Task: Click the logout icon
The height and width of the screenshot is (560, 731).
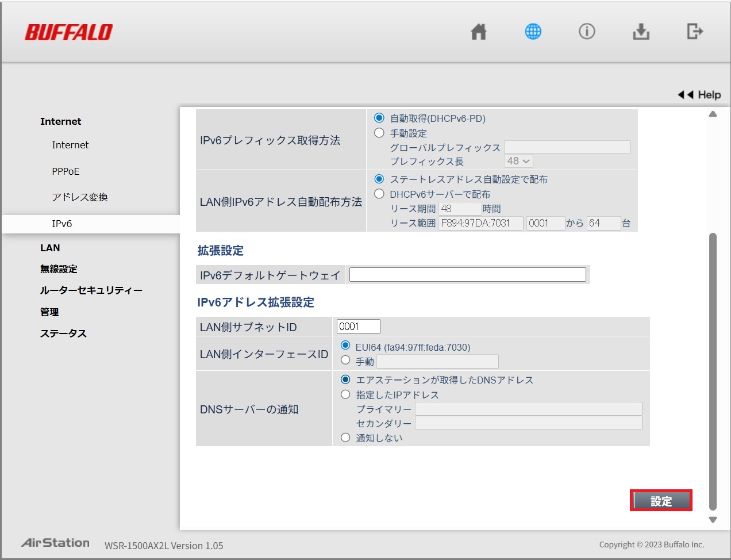Action: pyautogui.click(x=695, y=32)
